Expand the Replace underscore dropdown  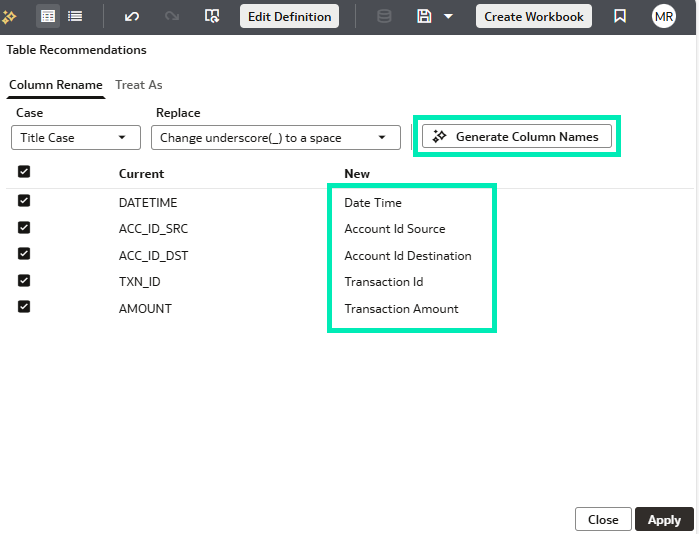(275, 138)
